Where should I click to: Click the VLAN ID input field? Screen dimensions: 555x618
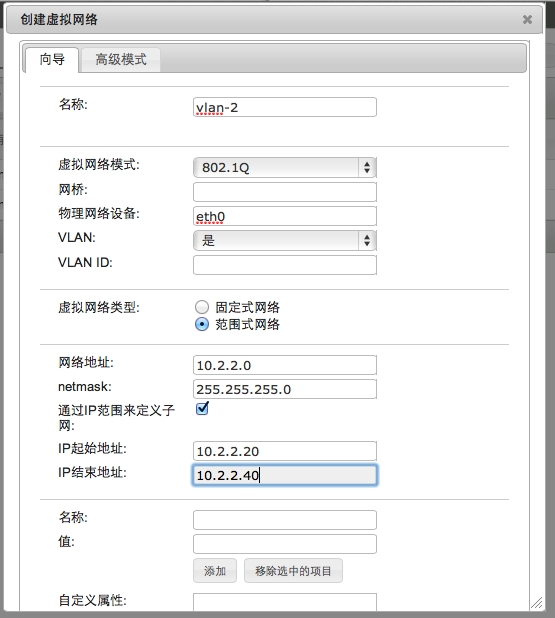285,265
